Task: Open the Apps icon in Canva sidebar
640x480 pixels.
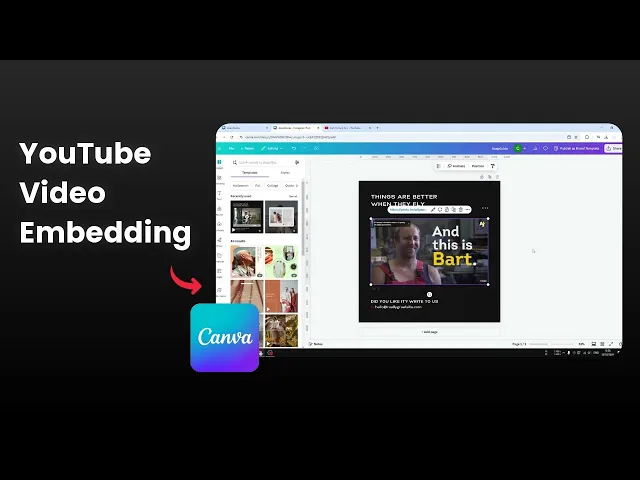Action: 220,273
